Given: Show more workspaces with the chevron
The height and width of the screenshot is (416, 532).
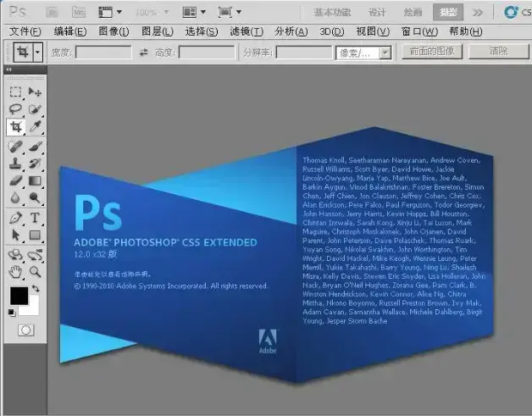Looking at the screenshot, I should 478,13.
